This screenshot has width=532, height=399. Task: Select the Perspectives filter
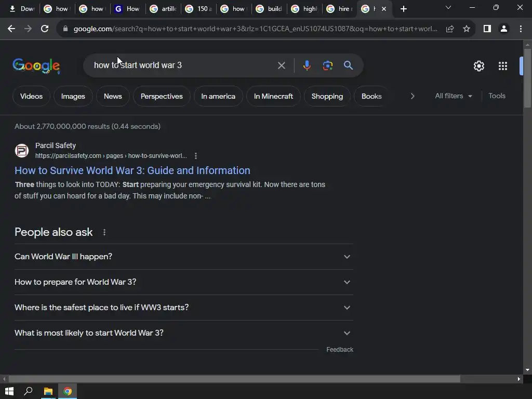pyautogui.click(x=162, y=96)
